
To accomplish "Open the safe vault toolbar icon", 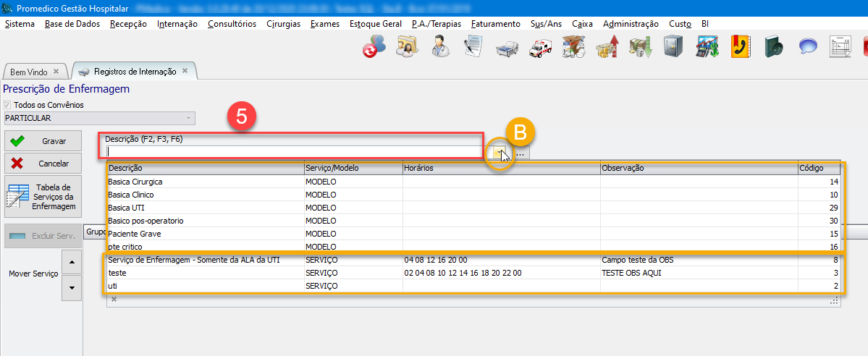I will (673, 48).
